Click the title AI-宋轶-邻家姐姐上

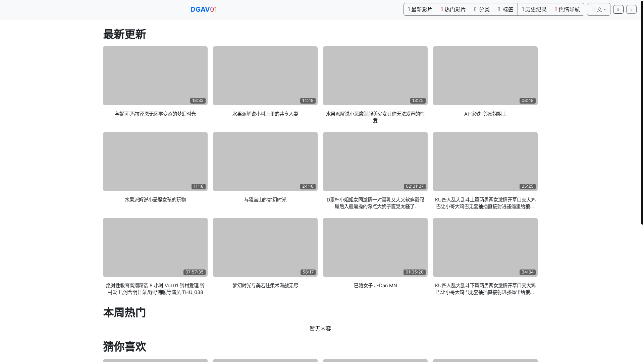tap(485, 114)
